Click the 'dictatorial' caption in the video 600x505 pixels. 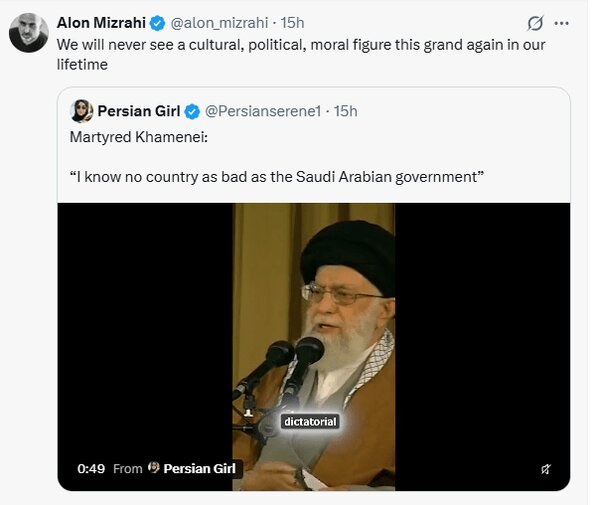310,422
